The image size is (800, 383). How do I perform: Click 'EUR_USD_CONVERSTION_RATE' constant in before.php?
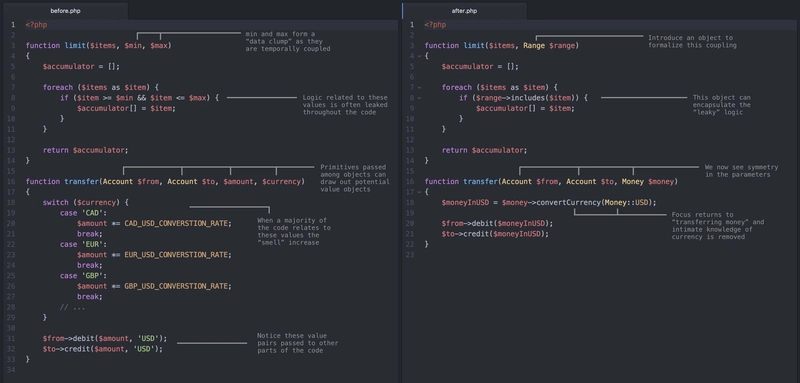(x=176, y=255)
